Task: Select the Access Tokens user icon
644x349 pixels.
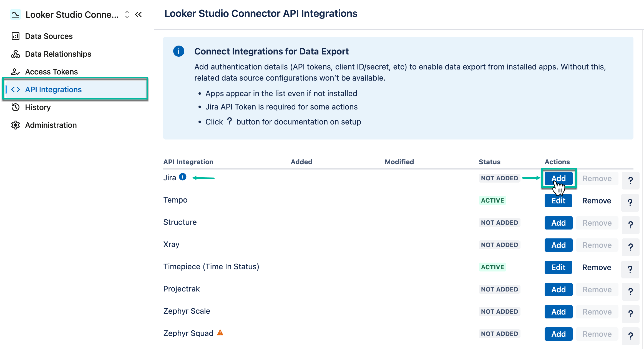Action: [x=16, y=71]
